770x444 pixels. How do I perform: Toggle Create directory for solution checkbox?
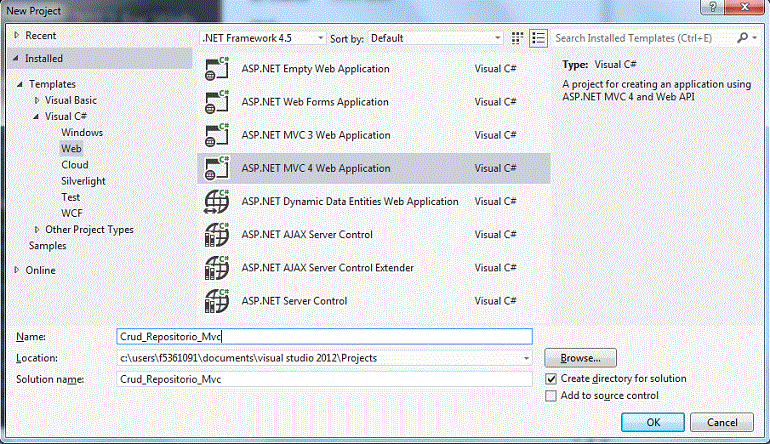tap(551, 379)
